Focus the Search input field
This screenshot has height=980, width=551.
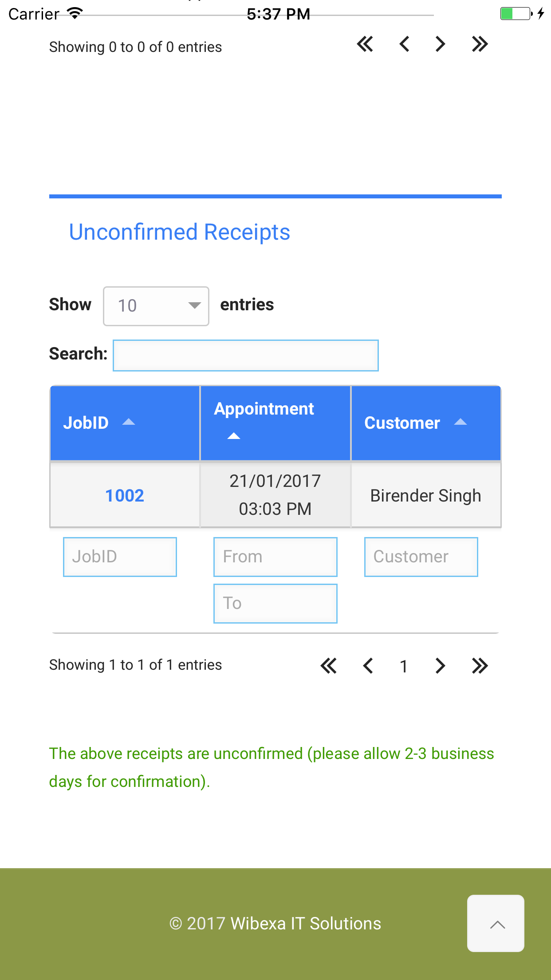coord(246,356)
